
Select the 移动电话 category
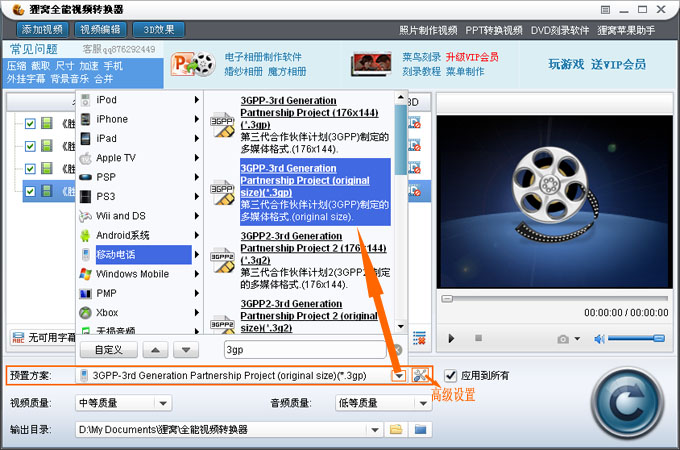[x=138, y=254]
